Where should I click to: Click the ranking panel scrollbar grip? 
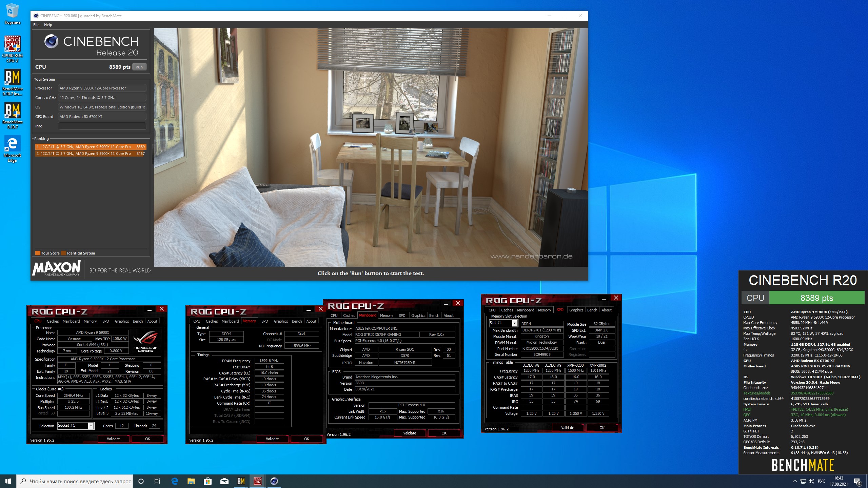[152, 154]
